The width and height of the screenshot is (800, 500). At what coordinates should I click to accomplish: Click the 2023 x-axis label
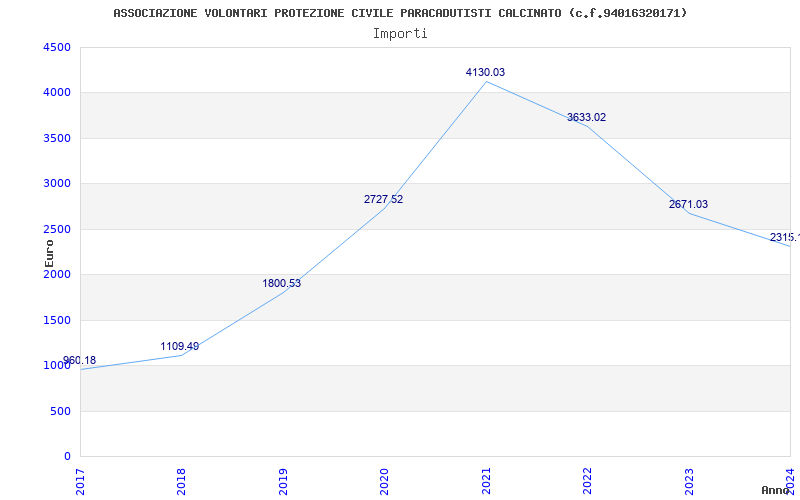pyautogui.click(x=689, y=481)
